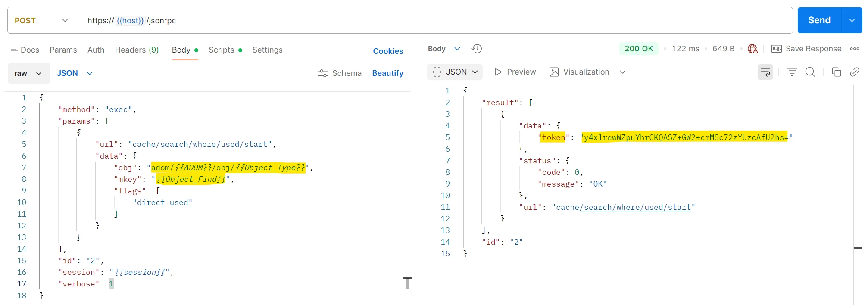Image resolution: width=868 pixels, height=305 pixels.
Task: Expand the response JSON format dropdown
Action: 455,72
